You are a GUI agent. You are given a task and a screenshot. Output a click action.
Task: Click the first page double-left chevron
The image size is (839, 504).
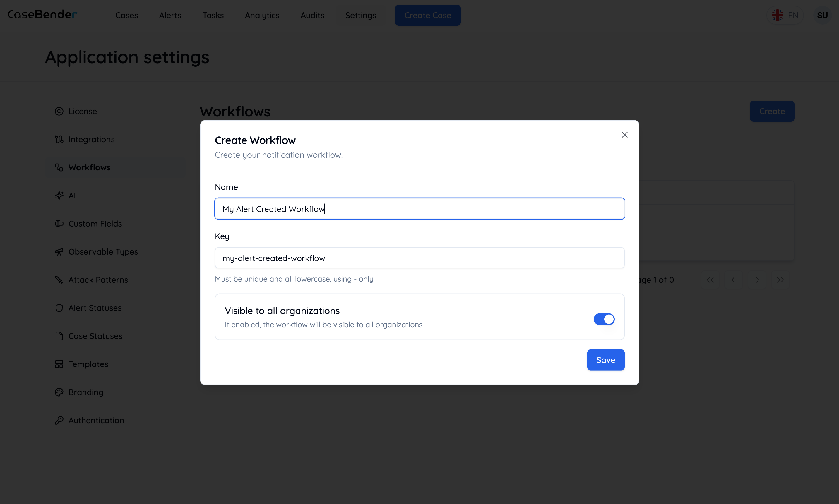click(x=710, y=280)
